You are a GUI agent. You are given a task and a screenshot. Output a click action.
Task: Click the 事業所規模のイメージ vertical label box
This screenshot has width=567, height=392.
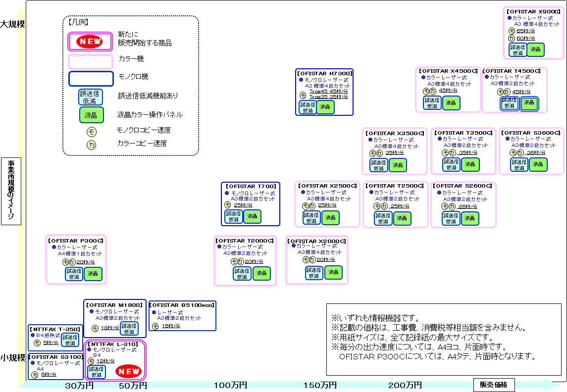tap(11, 191)
